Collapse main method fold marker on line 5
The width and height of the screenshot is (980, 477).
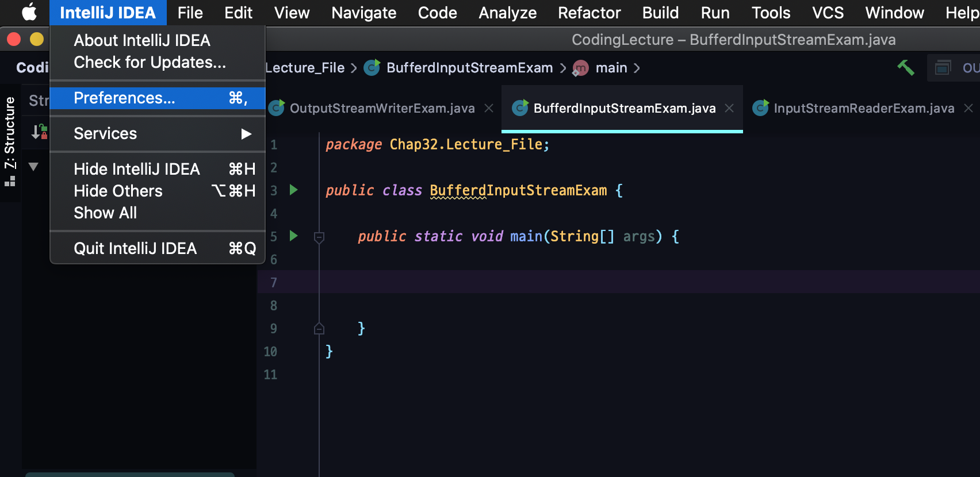point(319,237)
